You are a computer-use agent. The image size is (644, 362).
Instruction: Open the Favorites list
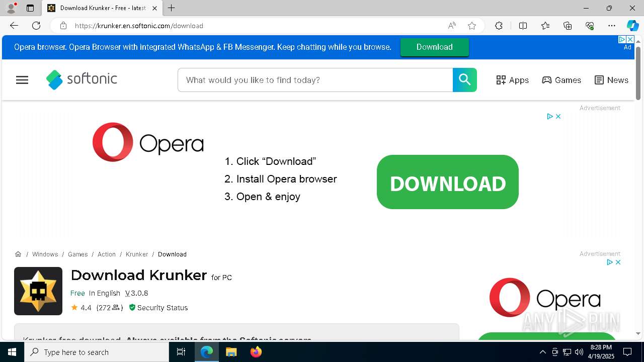[x=545, y=26]
